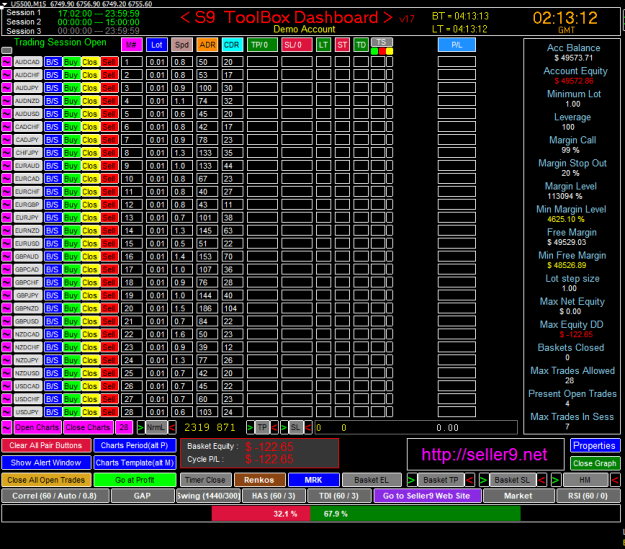The width and height of the screenshot is (625, 549).
Task: Click the green arrow left of Basket TP
Action: [x=412, y=480]
